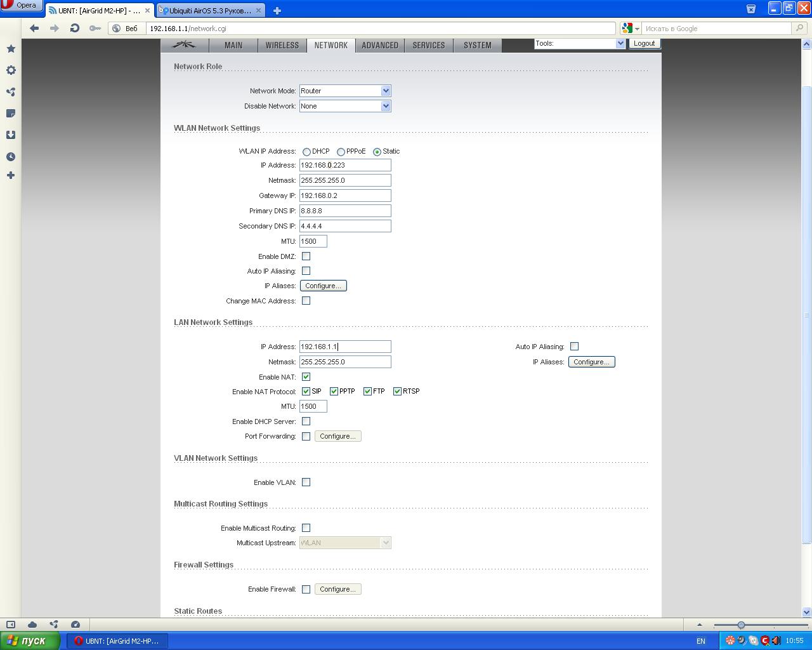The width and height of the screenshot is (812, 650).
Task: Choose search engine via the Google icon
Action: pos(630,29)
